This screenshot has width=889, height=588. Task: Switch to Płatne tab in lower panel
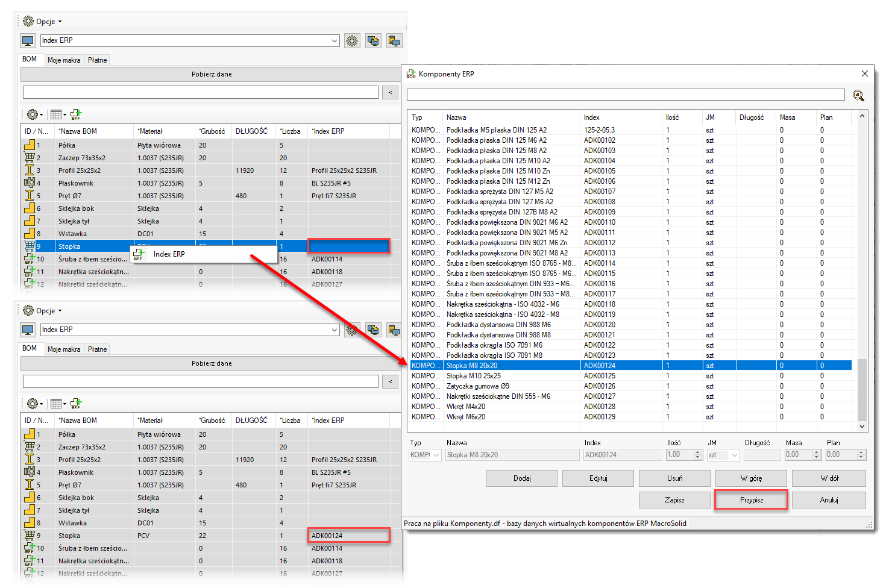tap(97, 349)
